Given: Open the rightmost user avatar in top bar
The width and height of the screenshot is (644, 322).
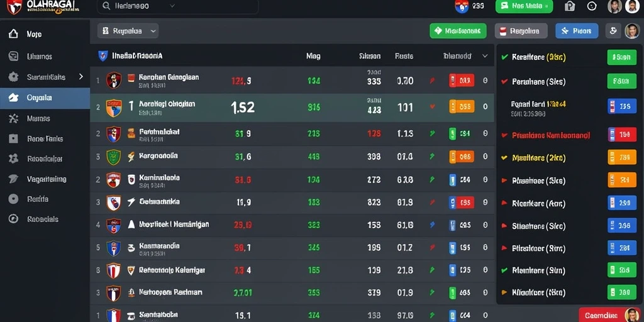Looking at the screenshot, I should 633,6.
